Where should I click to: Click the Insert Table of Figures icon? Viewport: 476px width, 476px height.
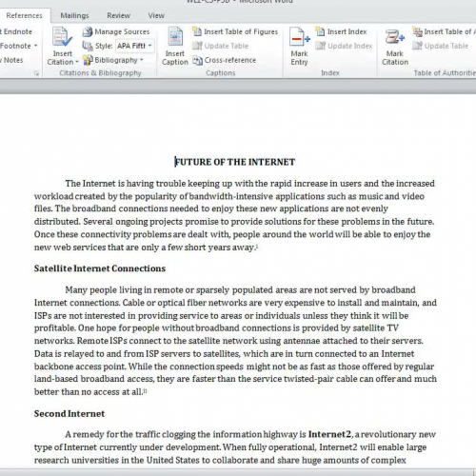coord(197,31)
